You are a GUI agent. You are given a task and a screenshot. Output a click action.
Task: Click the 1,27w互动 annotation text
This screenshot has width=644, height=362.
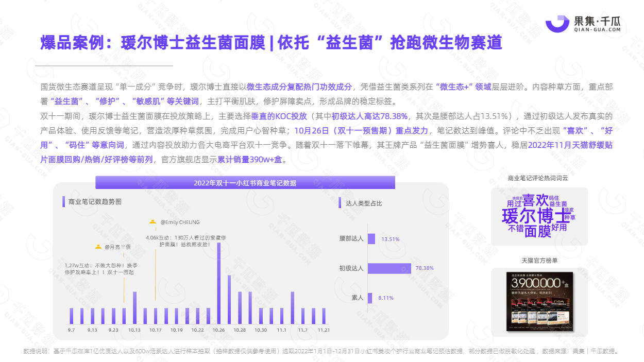coord(100,268)
